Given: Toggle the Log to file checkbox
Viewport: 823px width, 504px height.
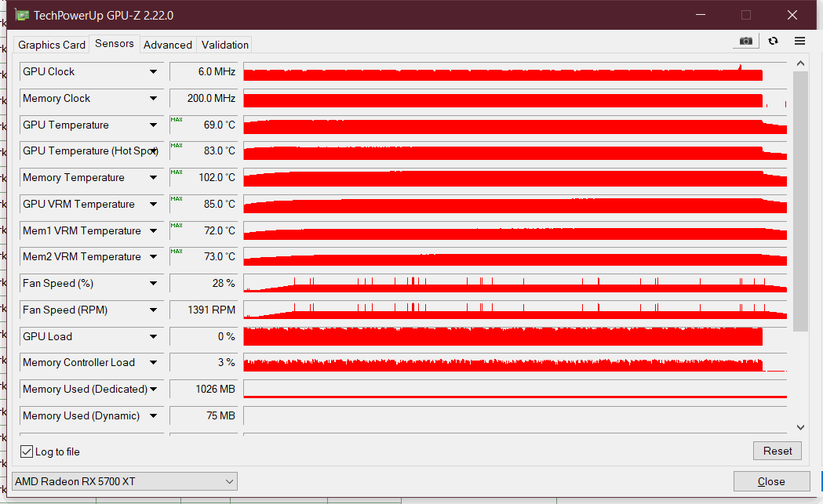Looking at the screenshot, I should click(27, 451).
